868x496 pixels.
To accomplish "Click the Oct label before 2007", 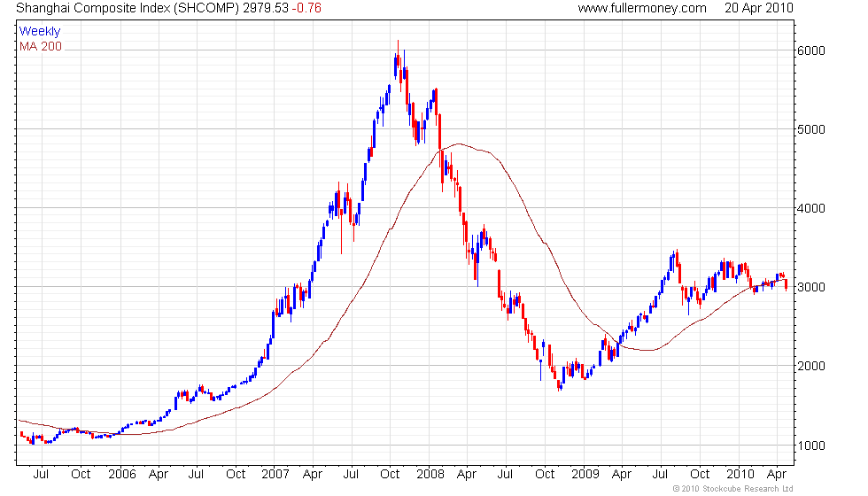I will pyautogui.click(x=236, y=474).
